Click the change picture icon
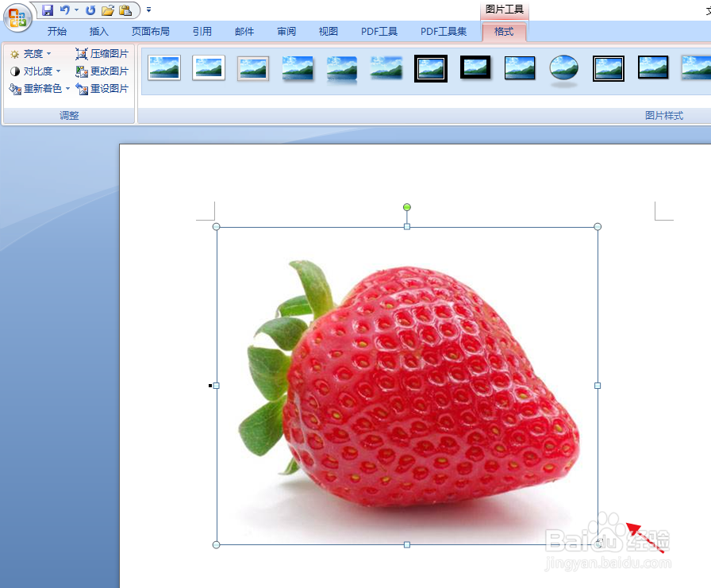Image resolution: width=711 pixels, height=588 pixels. pyautogui.click(x=82, y=71)
